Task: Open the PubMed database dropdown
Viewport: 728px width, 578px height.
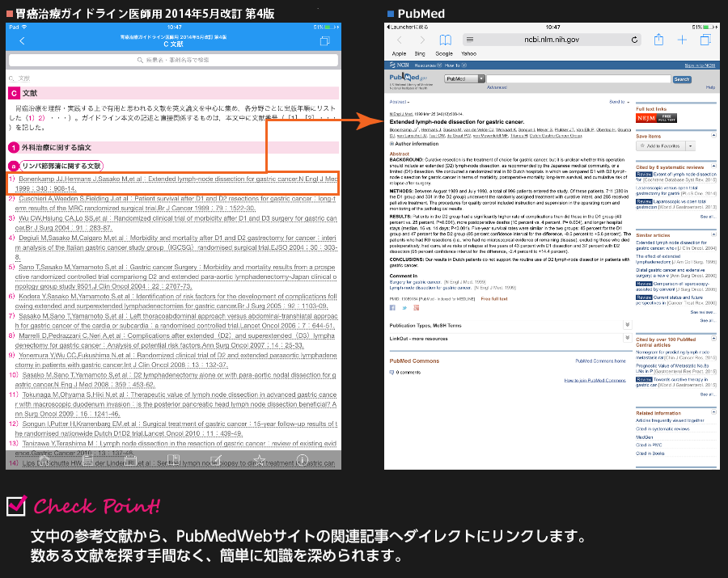Action: 464,79
